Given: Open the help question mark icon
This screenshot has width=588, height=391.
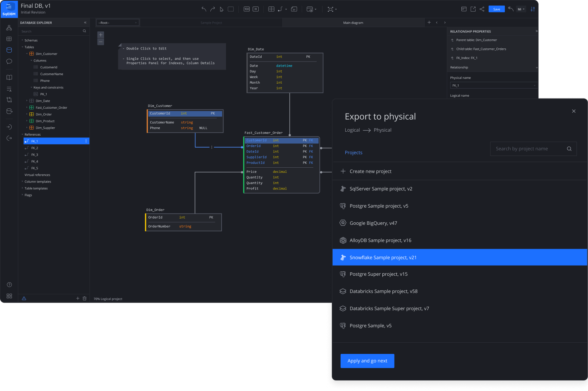Looking at the screenshot, I should click(9, 285).
